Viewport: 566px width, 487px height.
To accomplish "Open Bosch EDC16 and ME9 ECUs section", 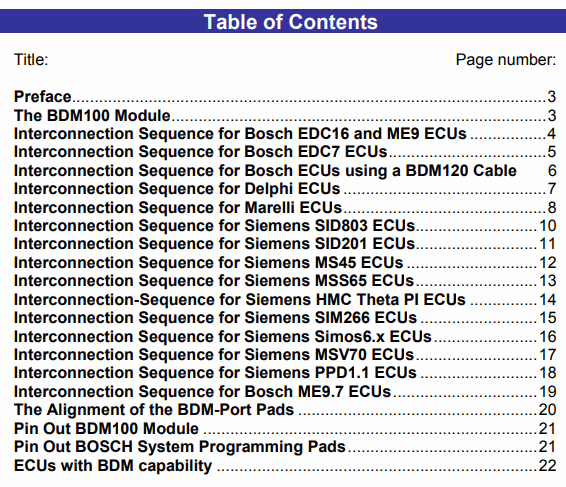I will point(285,134).
